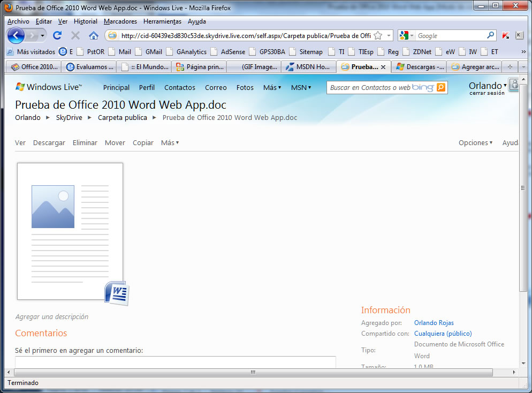Switch to the Agregar arc... tab
532x393 pixels.
[x=475, y=67]
